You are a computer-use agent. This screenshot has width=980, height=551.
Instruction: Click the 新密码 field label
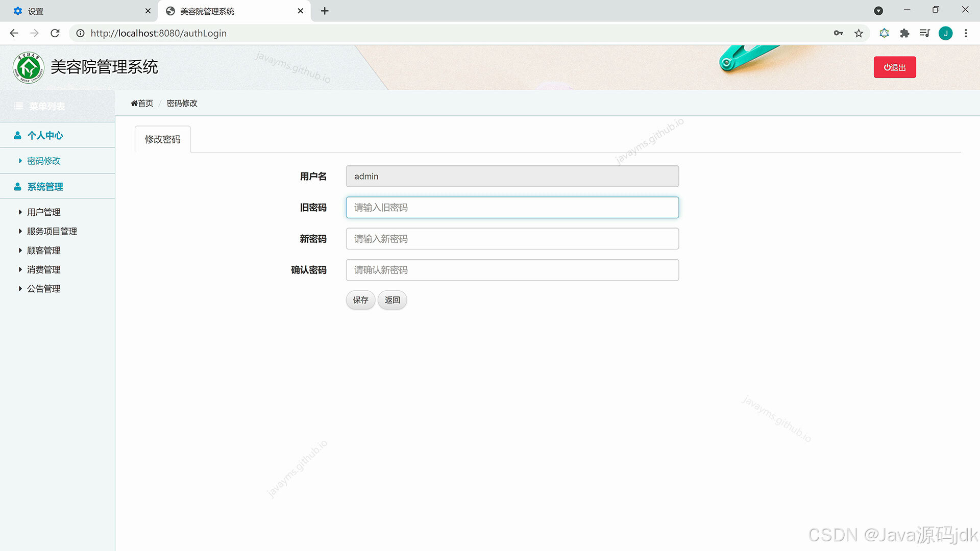(x=313, y=239)
